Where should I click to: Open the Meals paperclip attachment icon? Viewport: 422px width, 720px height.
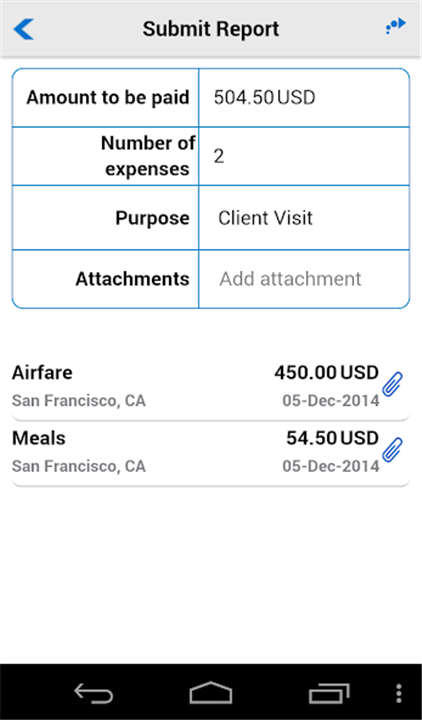[x=393, y=450]
